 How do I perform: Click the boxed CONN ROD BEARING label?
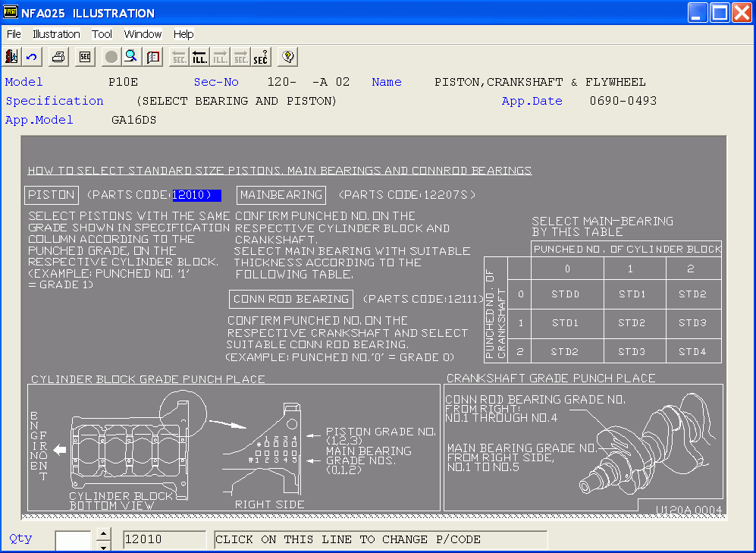tap(291, 299)
